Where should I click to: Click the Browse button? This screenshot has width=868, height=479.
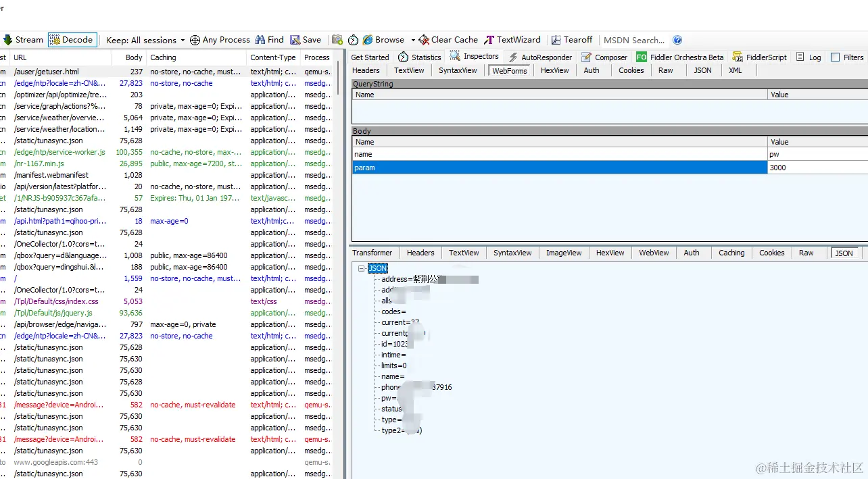click(383, 40)
